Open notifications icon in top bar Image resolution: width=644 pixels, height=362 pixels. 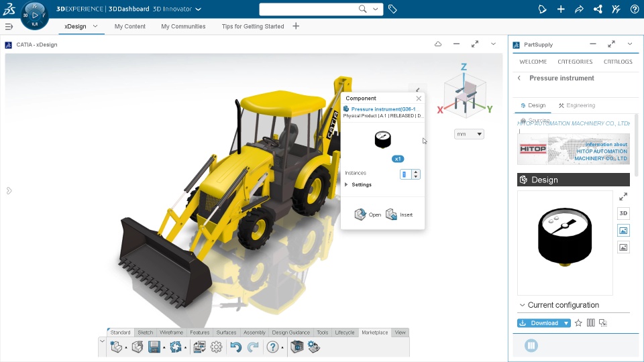542,9
